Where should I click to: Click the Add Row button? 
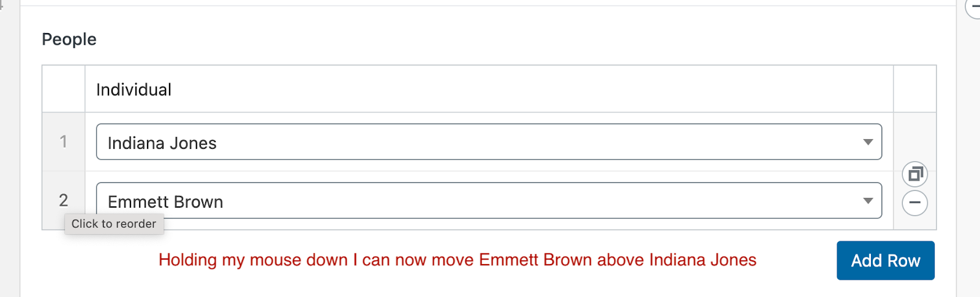[x=886, y=260]
